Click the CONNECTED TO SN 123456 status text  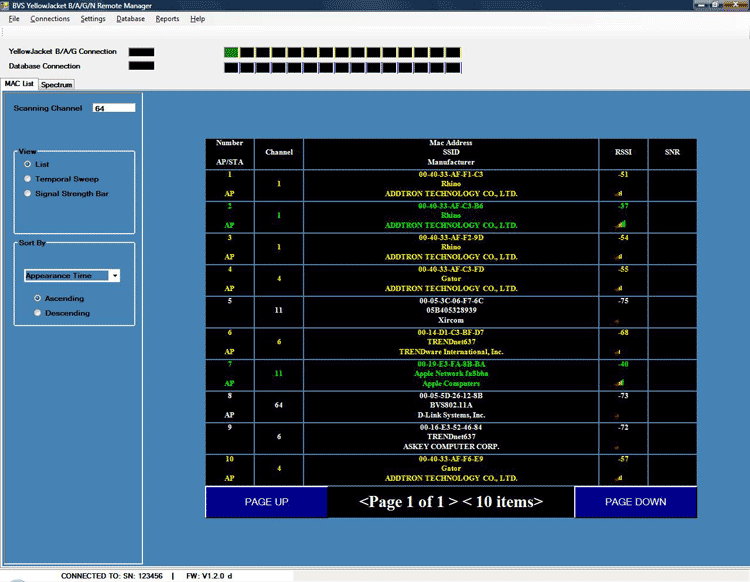112,576
